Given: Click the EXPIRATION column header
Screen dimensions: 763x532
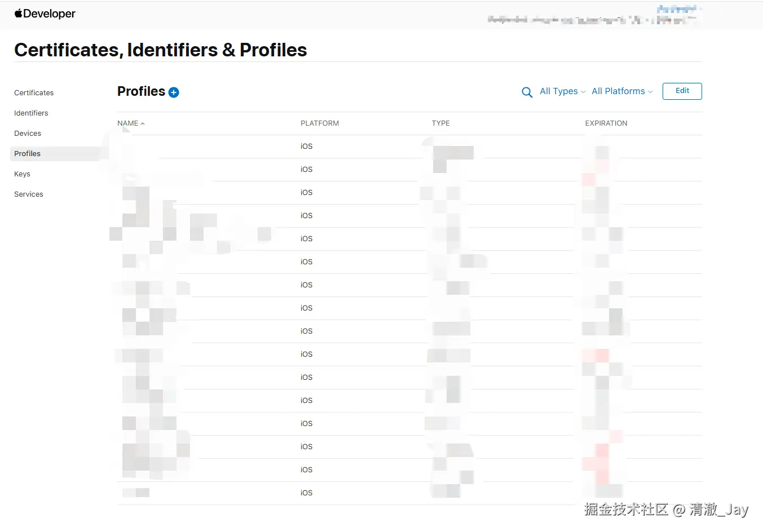Looking at the screenshot, I should click(606, 123).
